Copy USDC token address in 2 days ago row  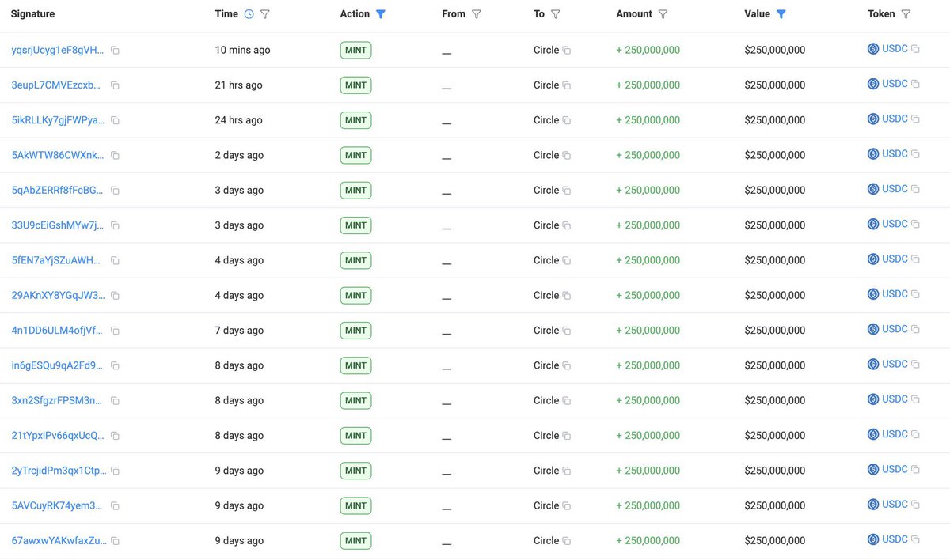[915, 154]
